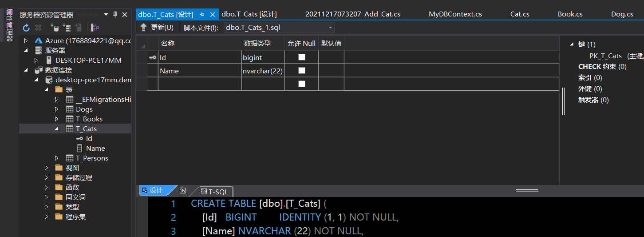The image size is (644, 237).
Task: Click the T_Books table icon
Action: [x=70, y=119]
